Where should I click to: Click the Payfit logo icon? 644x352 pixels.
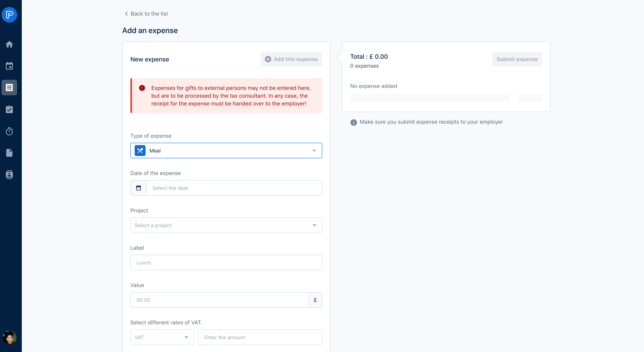point(9,15)
